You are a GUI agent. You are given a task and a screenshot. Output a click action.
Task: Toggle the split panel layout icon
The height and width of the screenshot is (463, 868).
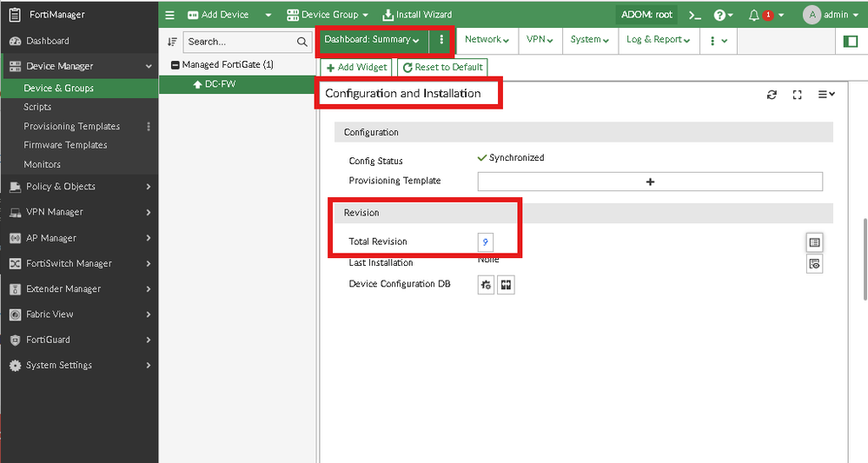coord(851,42)
